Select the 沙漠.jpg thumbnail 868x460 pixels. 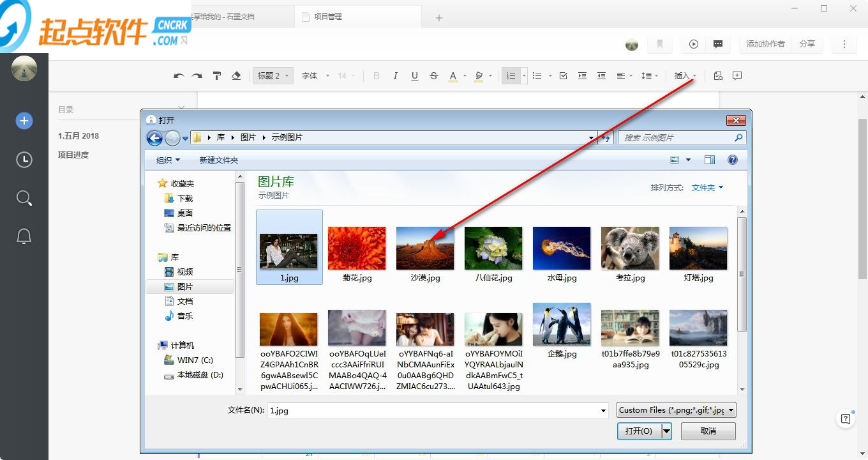(x=425, y=248)
